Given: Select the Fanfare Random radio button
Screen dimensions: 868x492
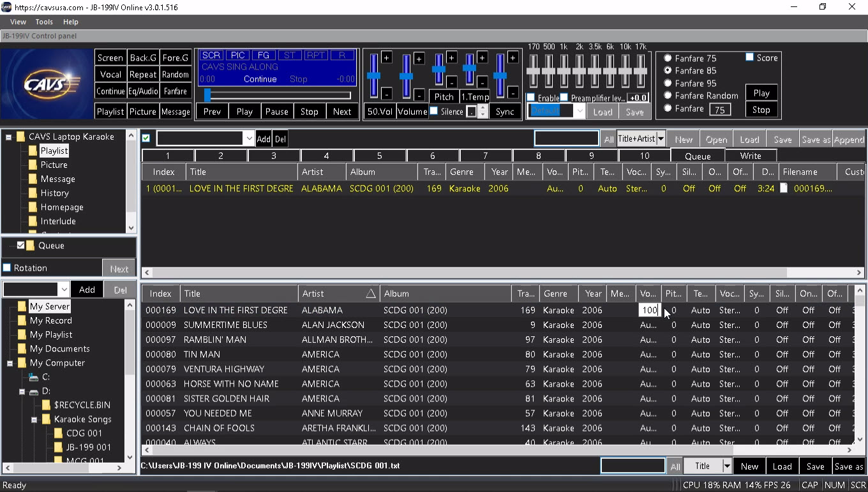Looking at the screenshot, I should (668, 95).
